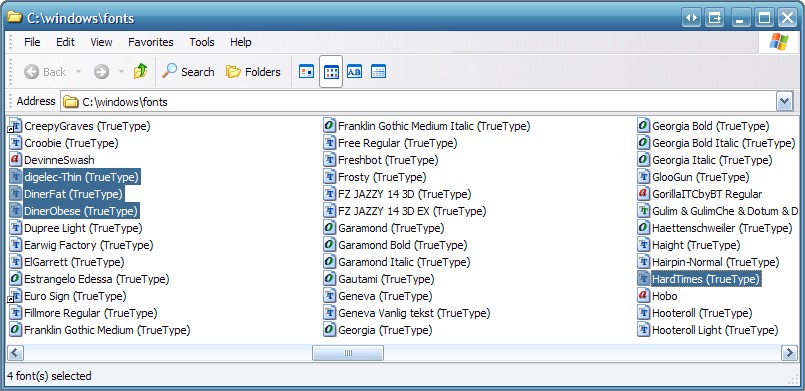Switch to Details view icon
This screenshot has width=805, height=391.
coord(378,72)
